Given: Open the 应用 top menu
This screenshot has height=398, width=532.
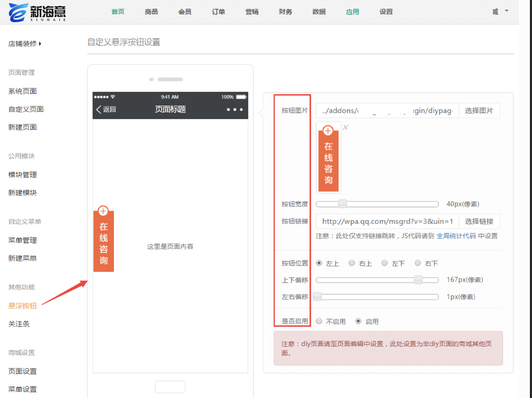Looking at the screenshot, I should pos(352,12).
